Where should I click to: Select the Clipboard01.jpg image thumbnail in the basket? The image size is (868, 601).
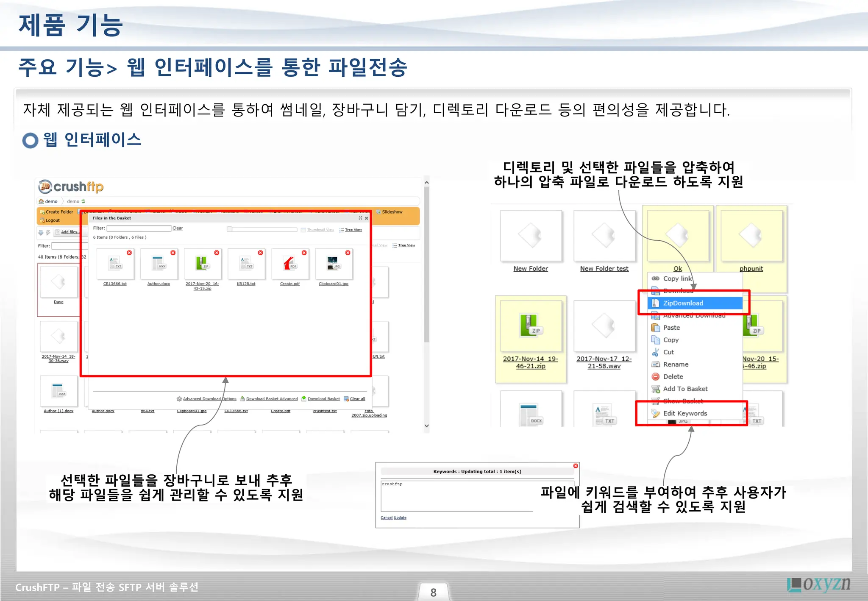(334, 263)
